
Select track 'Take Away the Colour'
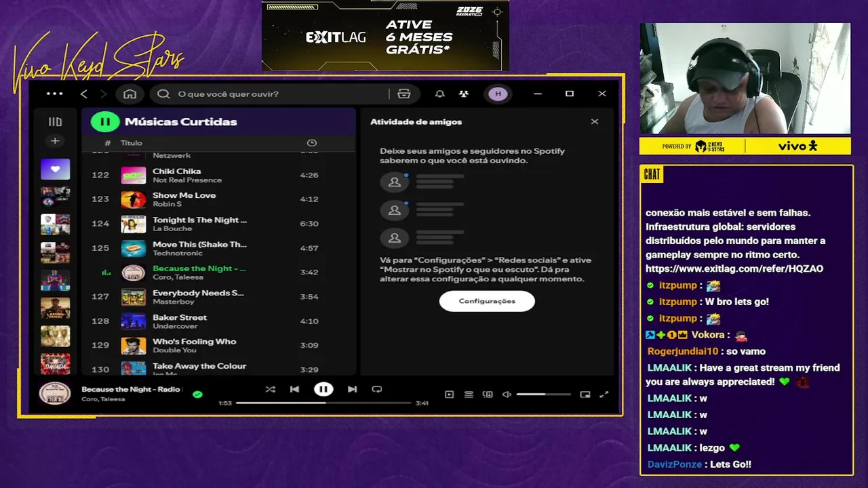pos(199,366)
